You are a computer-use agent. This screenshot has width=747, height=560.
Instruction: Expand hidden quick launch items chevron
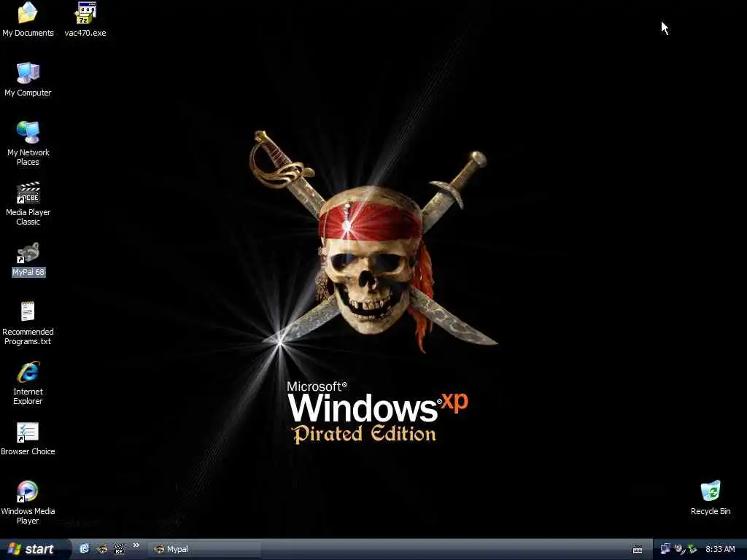(136, 545)
